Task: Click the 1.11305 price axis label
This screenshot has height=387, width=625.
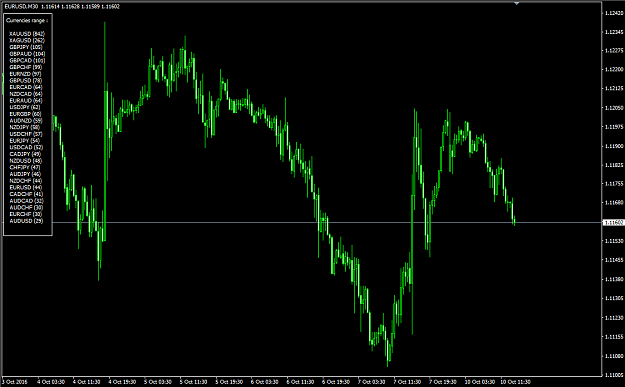Action: point(614,299)
